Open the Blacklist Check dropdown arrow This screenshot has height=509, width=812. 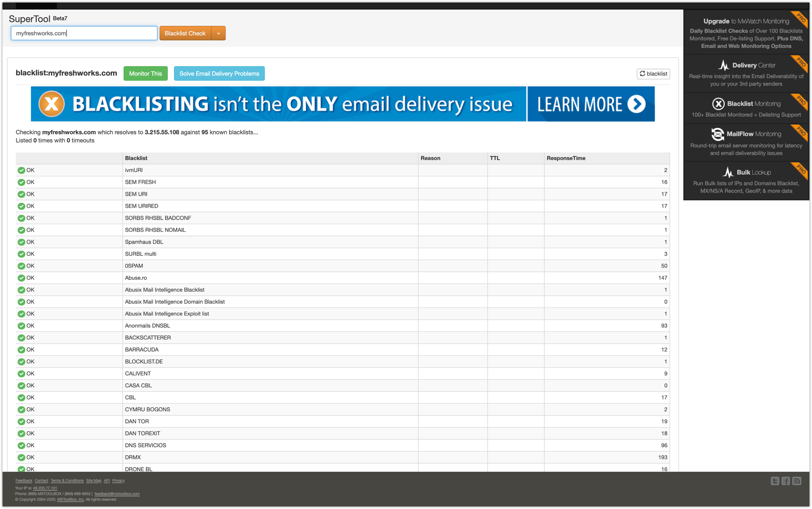pyautogui.click(x=219, y=33)
